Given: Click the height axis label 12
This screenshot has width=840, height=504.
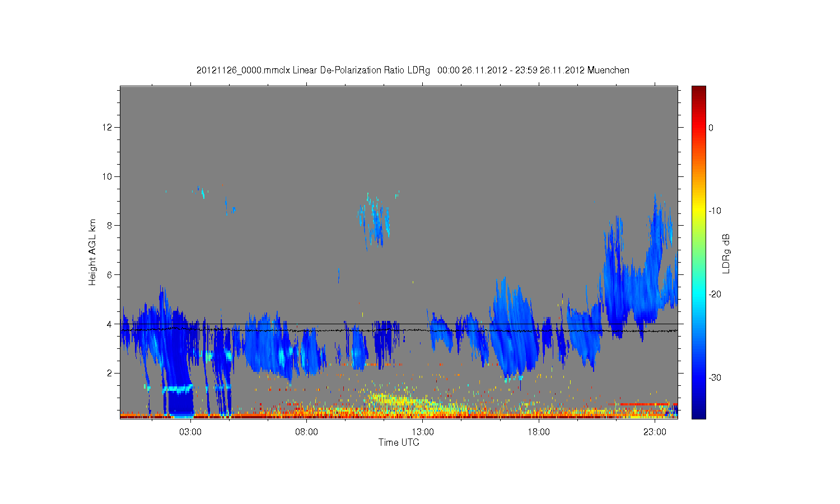Looking at the screenshot, I should coord(108,127).
